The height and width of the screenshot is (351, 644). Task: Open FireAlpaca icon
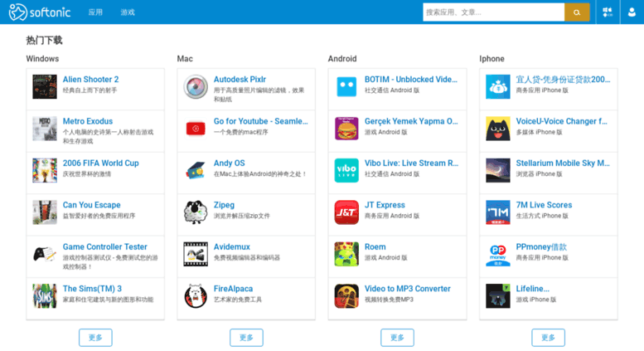point(196,296)
